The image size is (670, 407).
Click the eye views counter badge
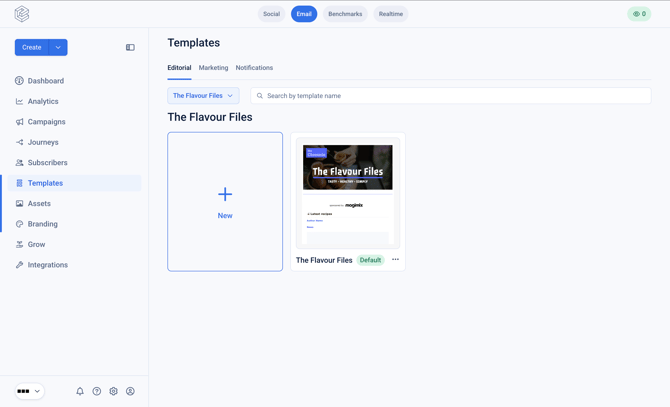[x=639, y=14]
